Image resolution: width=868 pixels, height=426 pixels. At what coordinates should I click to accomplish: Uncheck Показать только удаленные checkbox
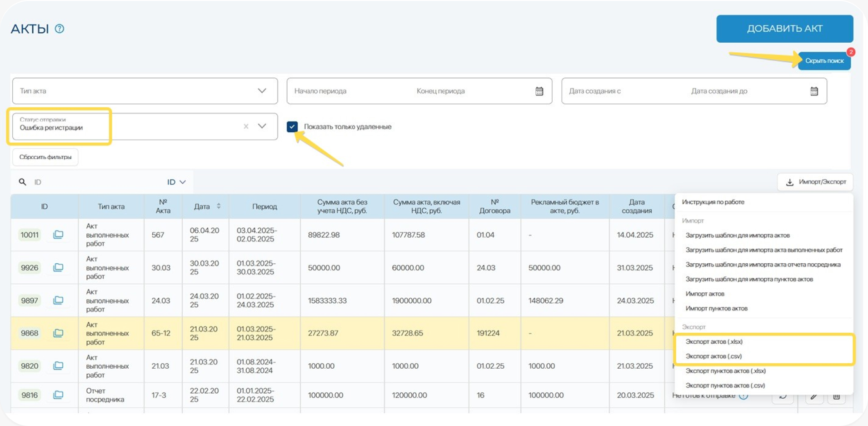tap(292, 127)
